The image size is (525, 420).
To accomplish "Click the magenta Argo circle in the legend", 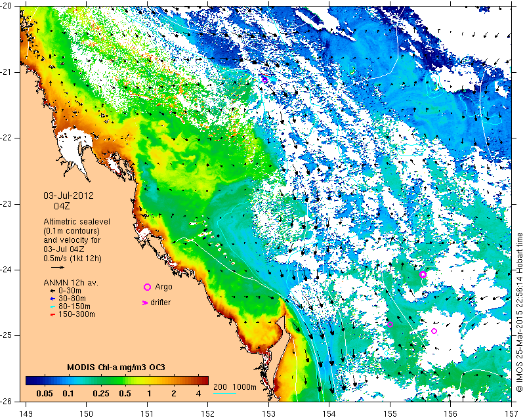I will [147, 287].
